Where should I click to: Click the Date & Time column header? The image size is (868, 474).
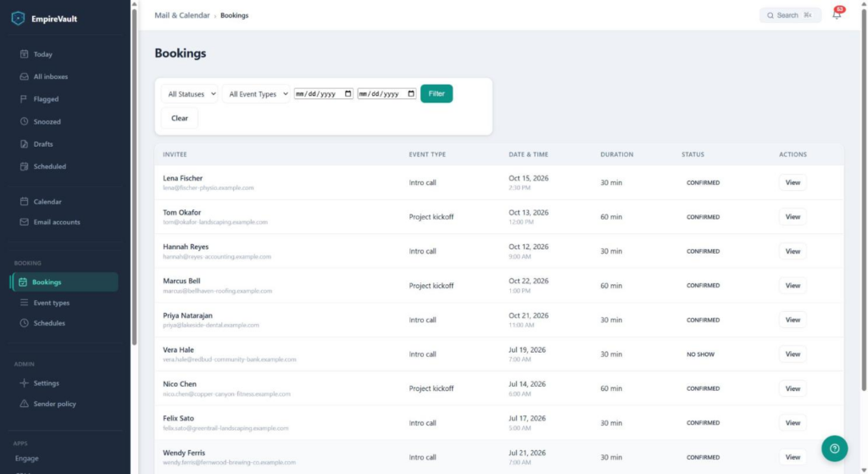528,154
